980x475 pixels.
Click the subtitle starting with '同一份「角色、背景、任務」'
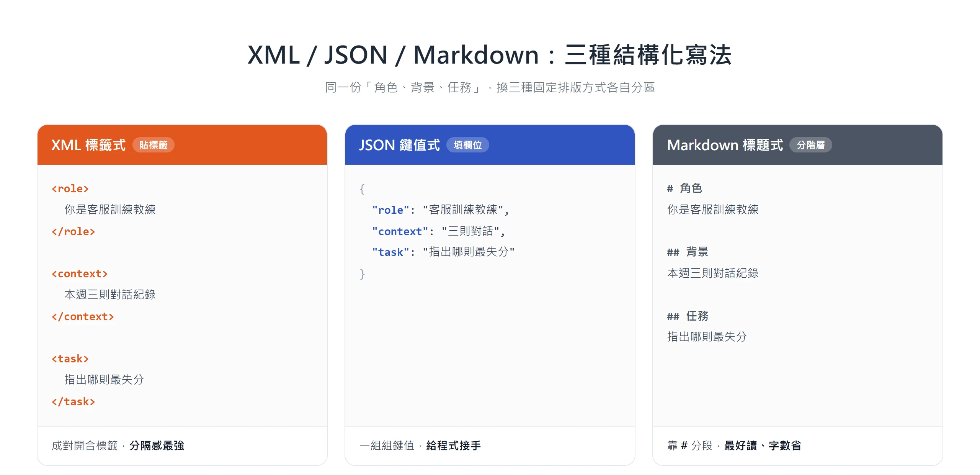click(x=490, y=87)
